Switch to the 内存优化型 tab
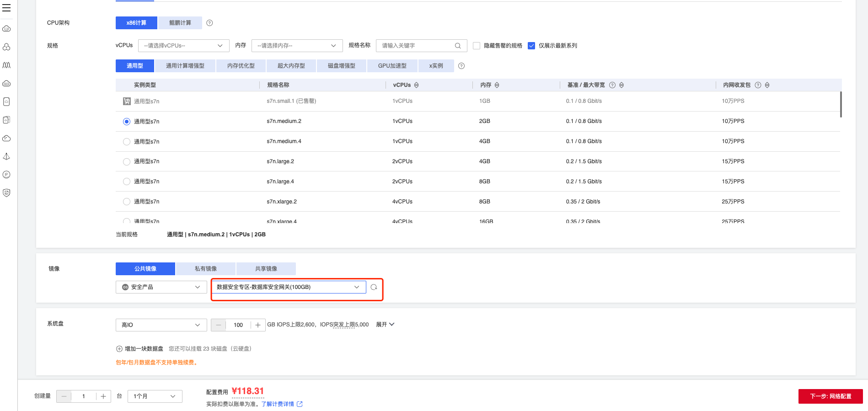The width and height of the screenshot is (868, 411). pos(241,66)
